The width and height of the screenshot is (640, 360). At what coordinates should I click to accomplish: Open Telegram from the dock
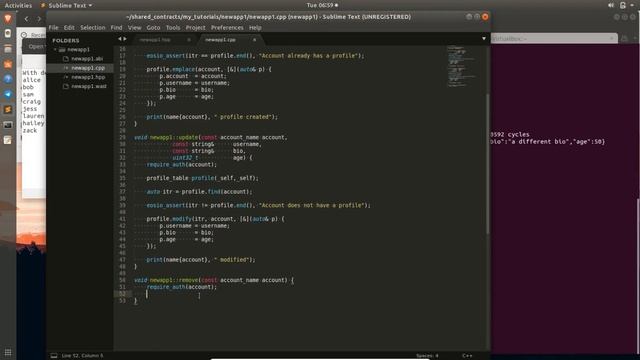pos(8,94)
